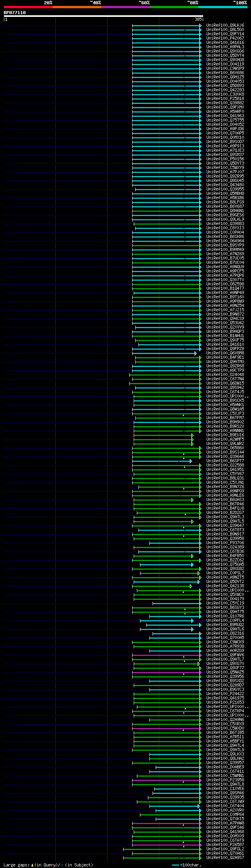
Task: Click the query end position 385
Action: [x=198, y=19]
